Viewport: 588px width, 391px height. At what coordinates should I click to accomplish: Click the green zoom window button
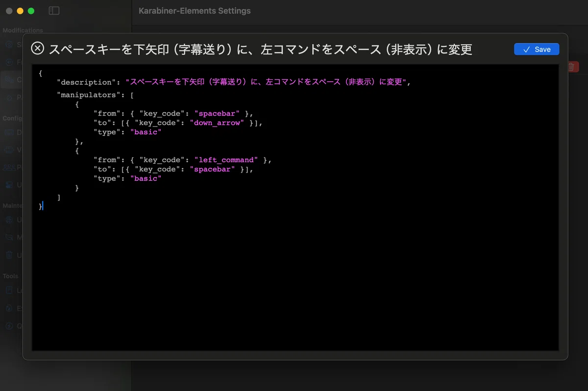pos(31,11)
